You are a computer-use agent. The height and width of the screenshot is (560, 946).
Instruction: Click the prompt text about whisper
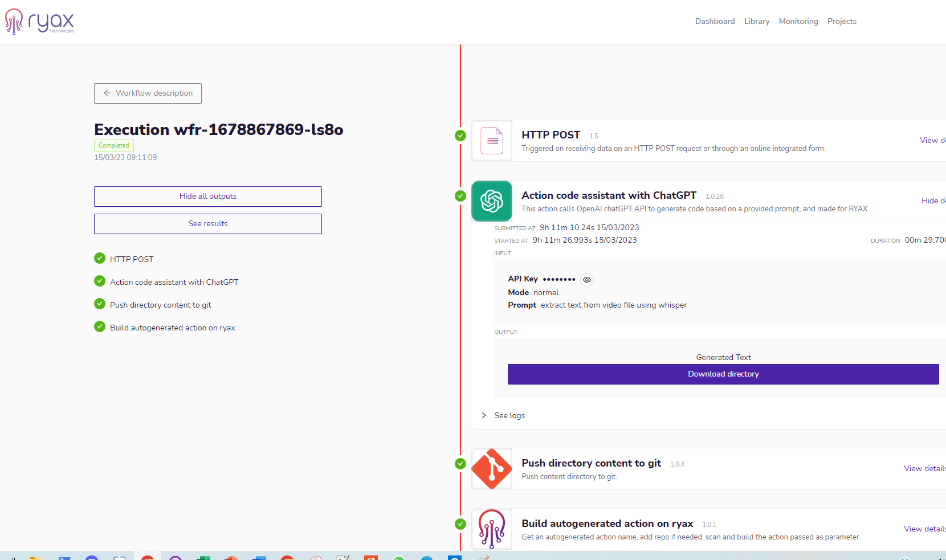coord(614,305)
